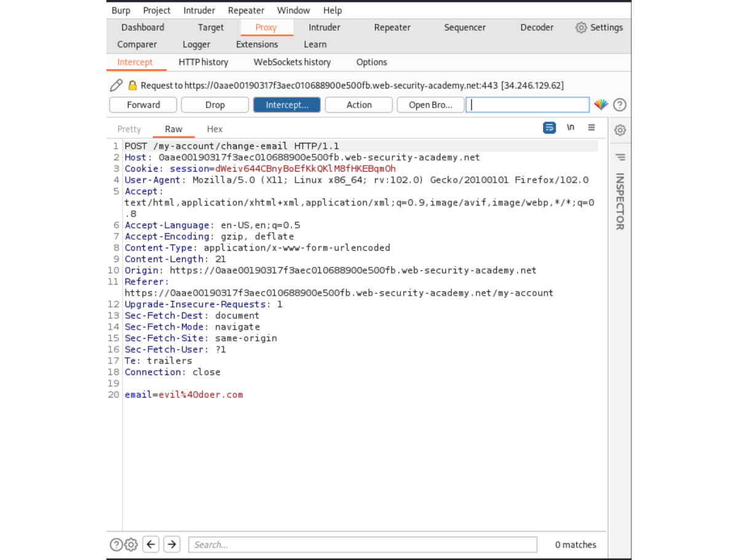Click the Inspector layout lines icon
Image resolution: width=738 pixels, height=560 pixels.
pos(620,157)
